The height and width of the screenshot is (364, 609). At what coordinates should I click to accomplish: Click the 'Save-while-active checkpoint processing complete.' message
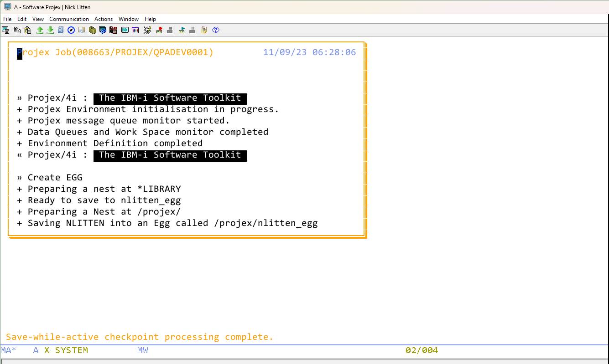[x=140, y=337]
